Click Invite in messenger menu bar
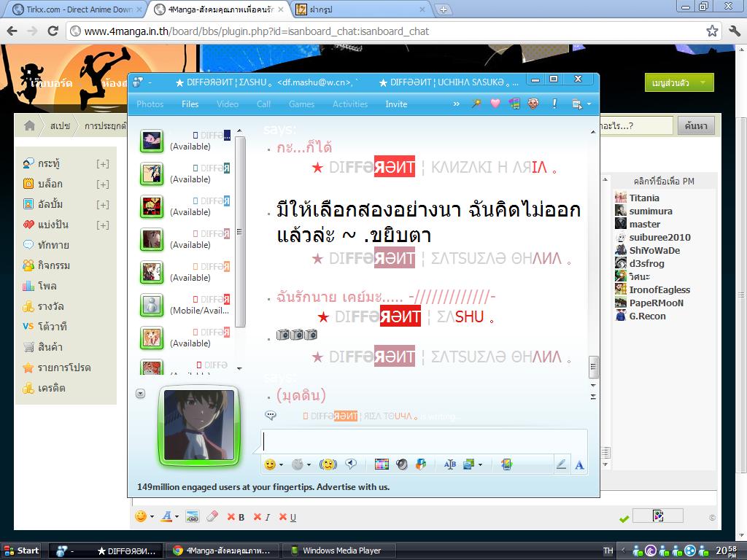This screenshot has height=560, width=747. (x=396, y=104)
